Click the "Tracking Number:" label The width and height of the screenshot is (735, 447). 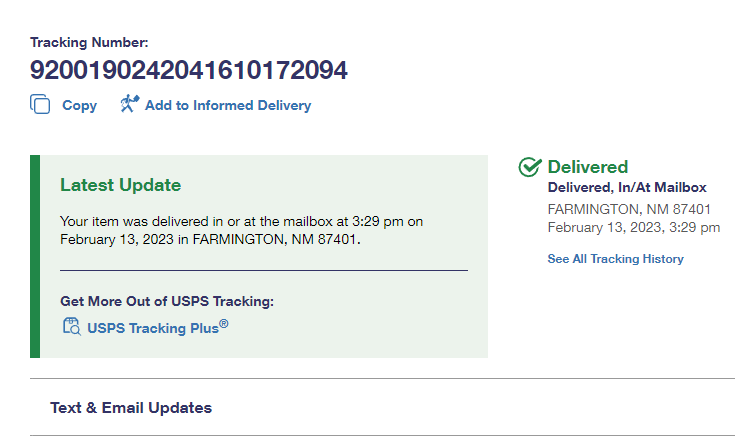[89, 42]
